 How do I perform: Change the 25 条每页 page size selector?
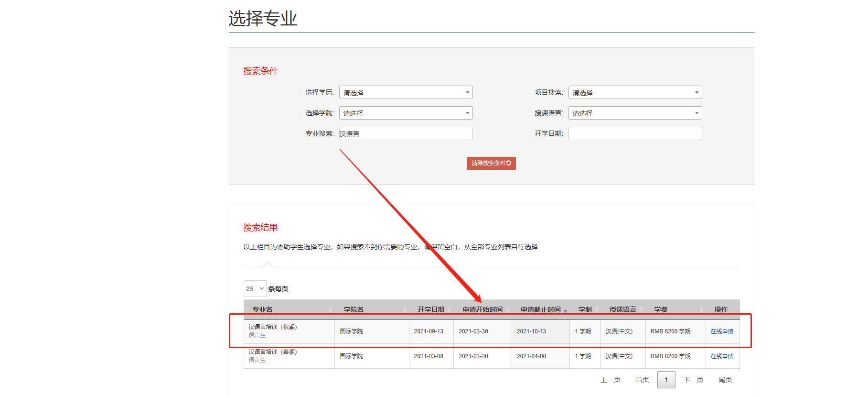point(255,289)
